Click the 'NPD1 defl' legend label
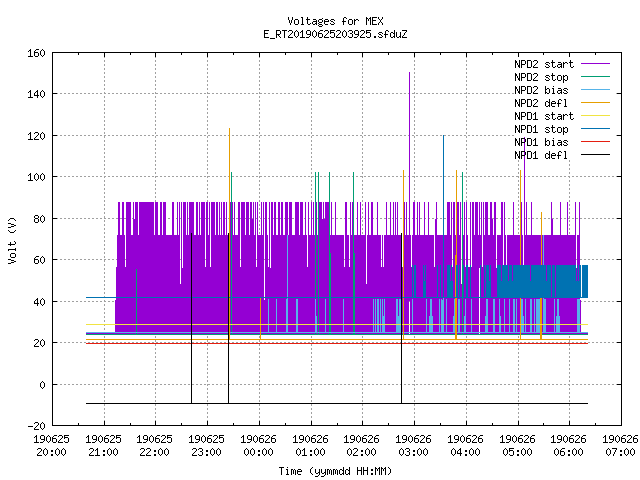The width and height of the screenshot is (640, 480). click(x=541, y=156)
